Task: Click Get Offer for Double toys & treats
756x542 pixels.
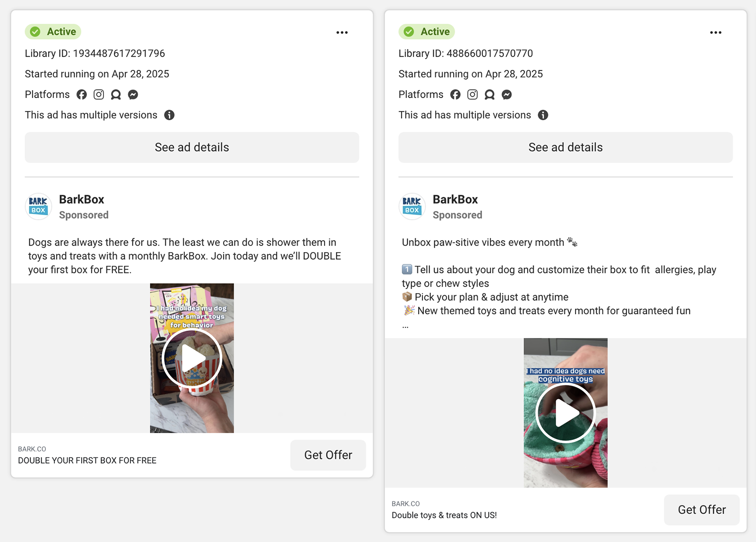Action: pos(702,510)
